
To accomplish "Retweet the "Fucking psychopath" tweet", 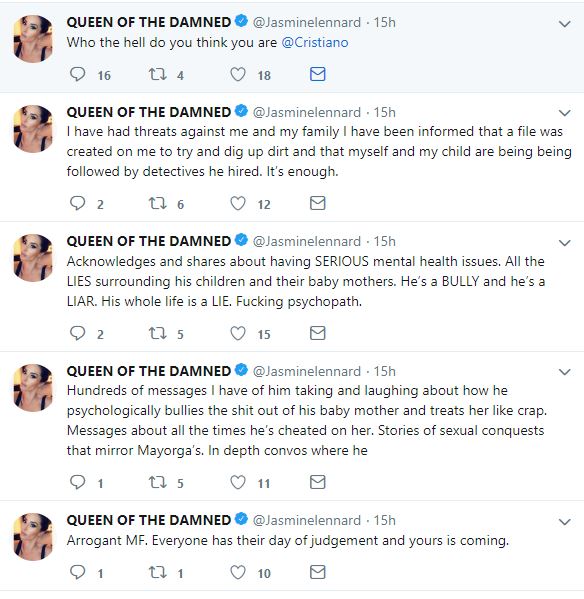I will [157, 333].
